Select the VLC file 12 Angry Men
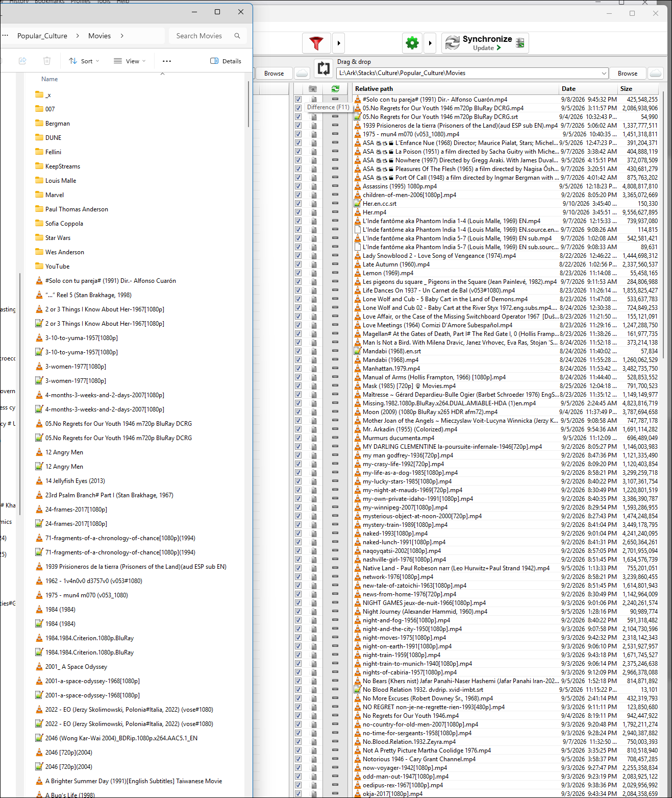Image resolution: width=672 pixels, height=798 pixels. click(x=64, y=452)
